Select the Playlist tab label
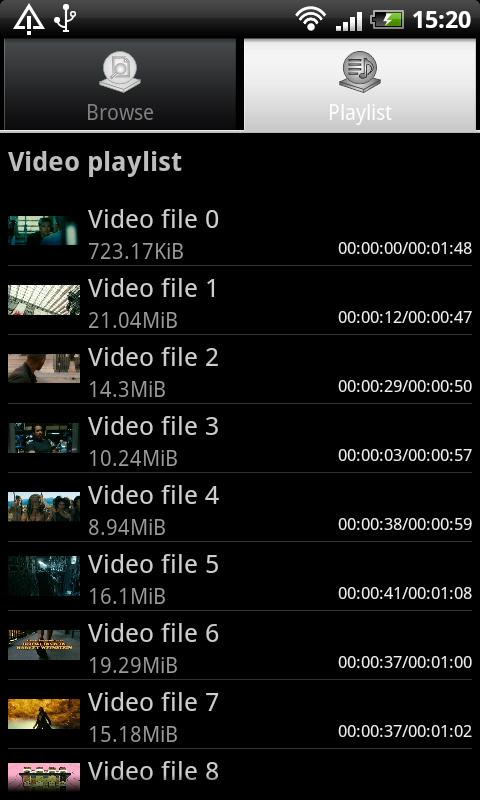This screenshot has width=480, height=800. coord(360,112)
